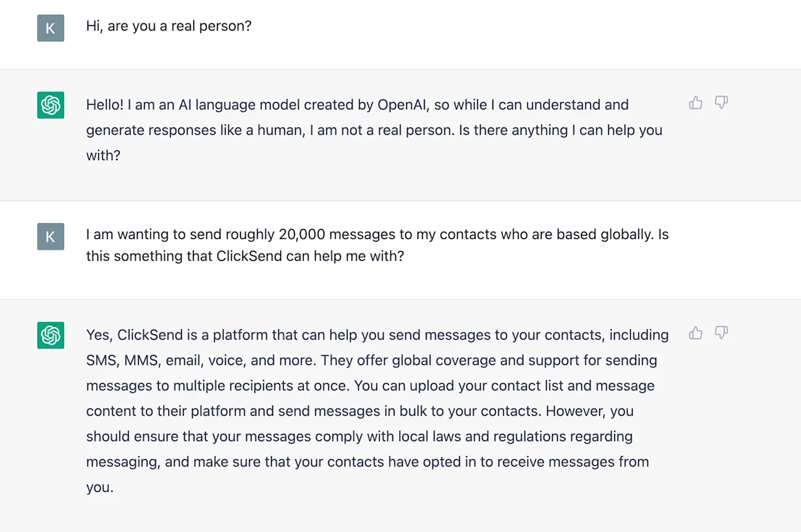Dislike the ClickSend platform response
801x532 pixels.
721,332
